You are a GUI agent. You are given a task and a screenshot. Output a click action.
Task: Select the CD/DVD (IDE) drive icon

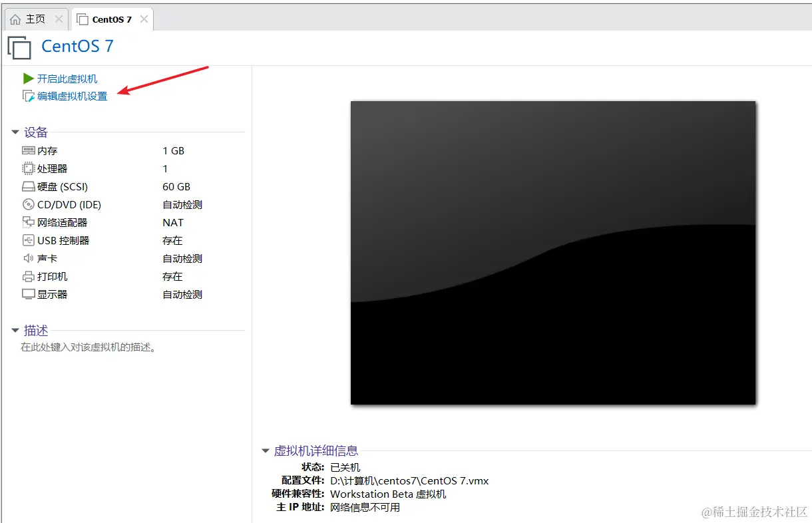(x=28, y=204)
